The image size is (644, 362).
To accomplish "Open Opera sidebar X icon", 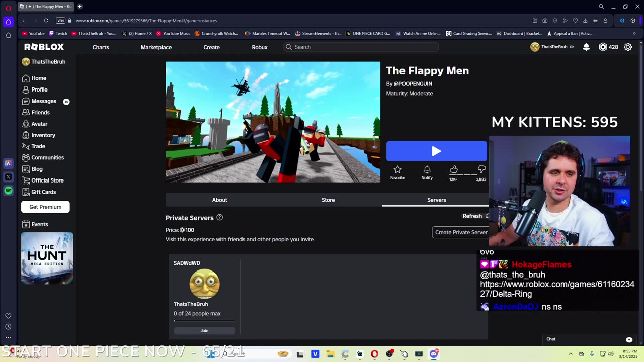I will coord(8,177).
